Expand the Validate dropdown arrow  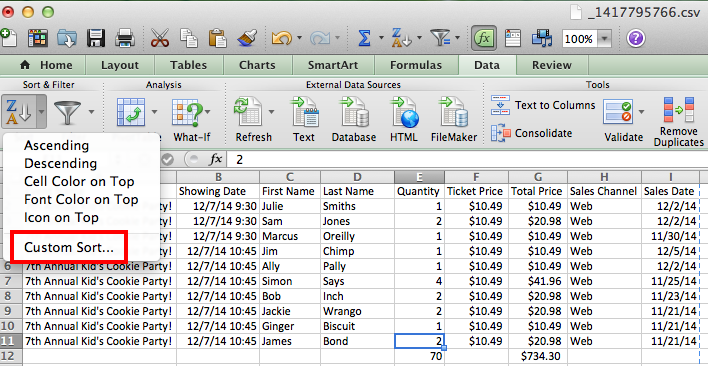[641, 111]
